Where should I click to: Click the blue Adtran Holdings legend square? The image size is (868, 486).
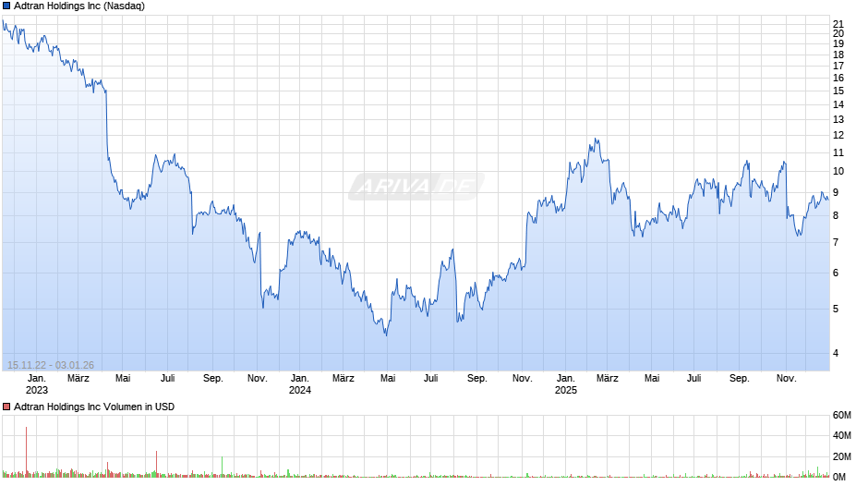tap(6, 6)
